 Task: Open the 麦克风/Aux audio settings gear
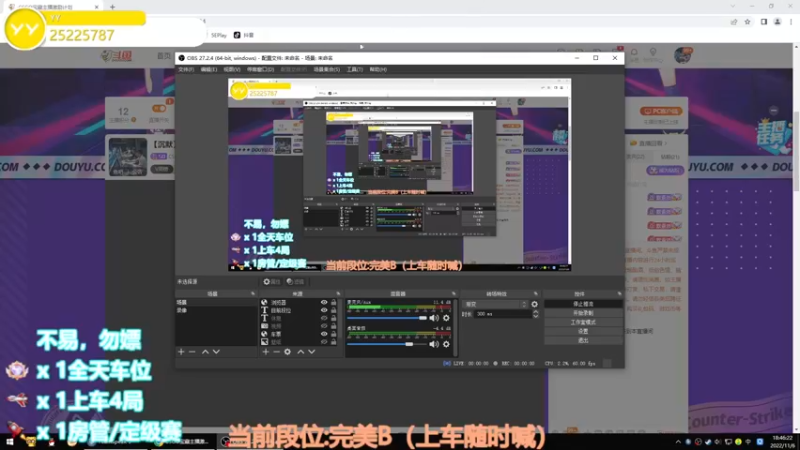(446, 318)
